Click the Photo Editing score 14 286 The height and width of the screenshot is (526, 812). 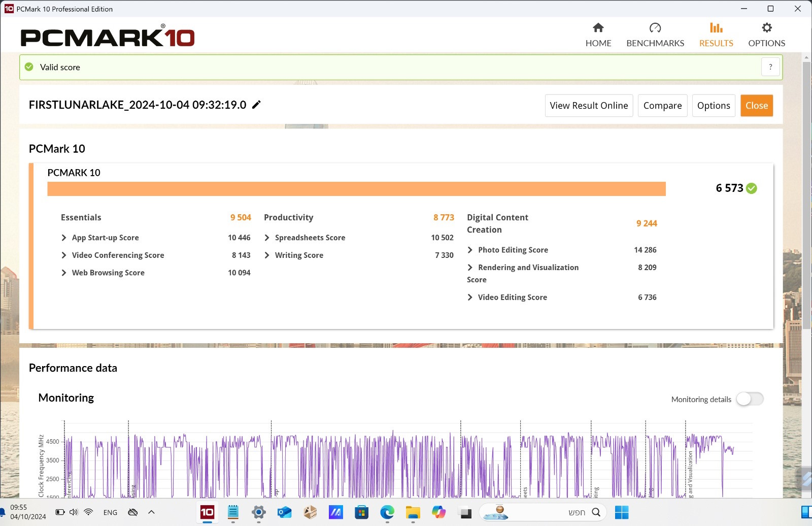pos(645,250)
